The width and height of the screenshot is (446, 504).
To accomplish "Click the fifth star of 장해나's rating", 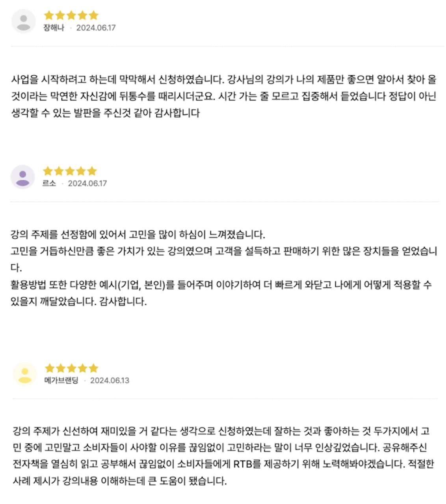I will pos(93,15).
